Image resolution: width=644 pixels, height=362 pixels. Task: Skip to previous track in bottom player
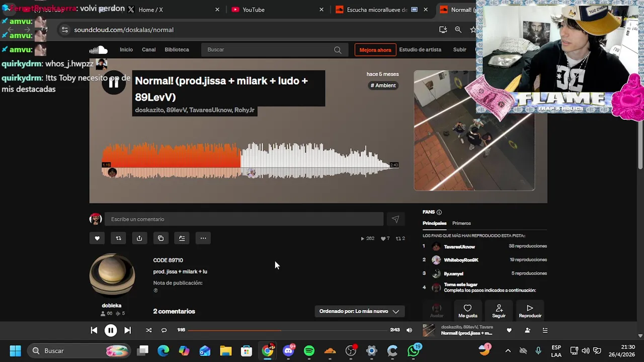click(94, 330)
